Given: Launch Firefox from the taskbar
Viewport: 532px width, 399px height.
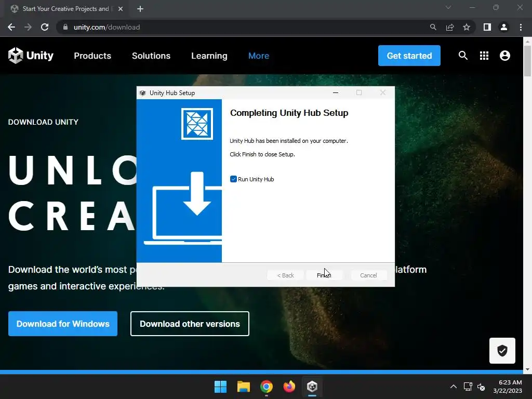Looking at the screenshot, I should coord(289,387).
